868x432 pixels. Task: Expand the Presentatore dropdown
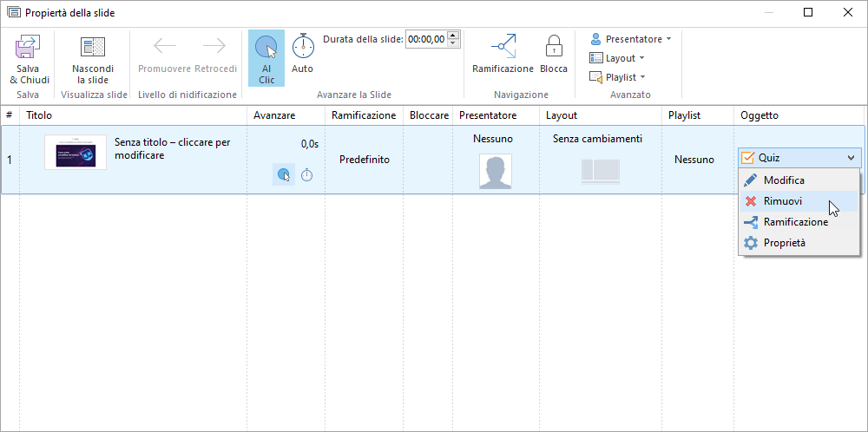pos(631,39)
